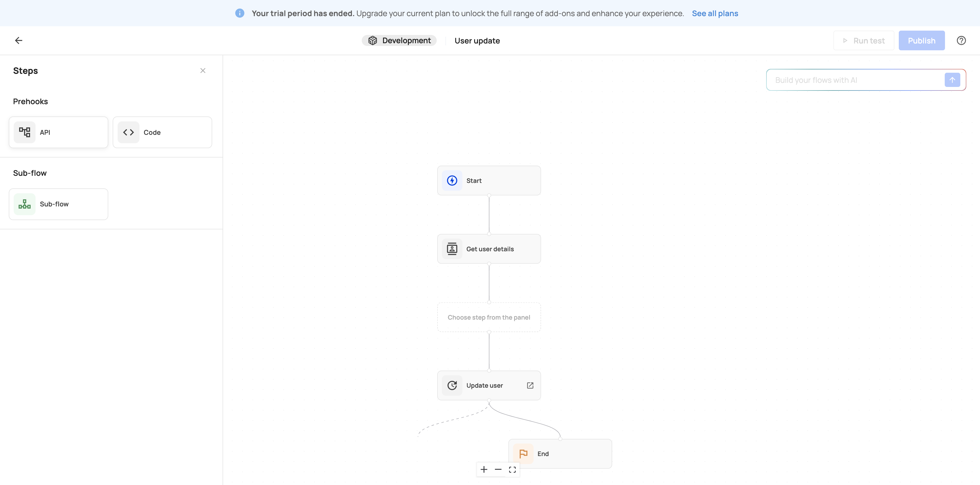Open the See all plans link
This screenshot has height=485, width=980.
(715, 13)
